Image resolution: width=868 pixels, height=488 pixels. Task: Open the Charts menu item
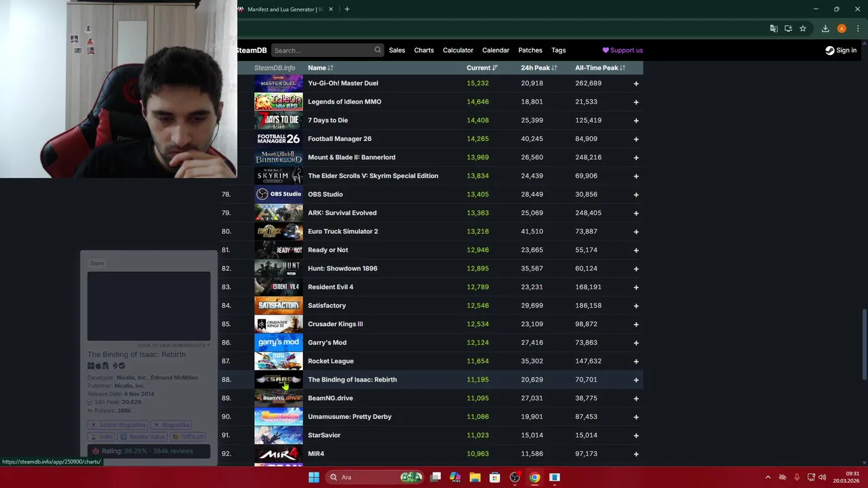tap(424, 50)
